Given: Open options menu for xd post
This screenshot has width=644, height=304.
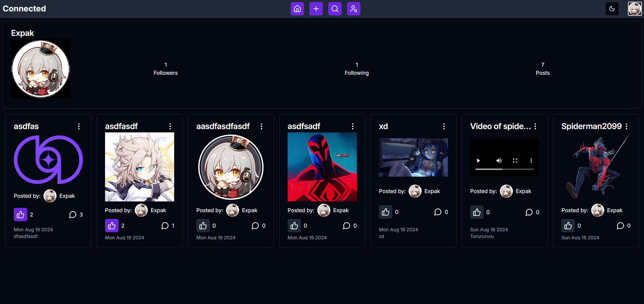Looking at the screenshot, I should click(x=444, y=126).
